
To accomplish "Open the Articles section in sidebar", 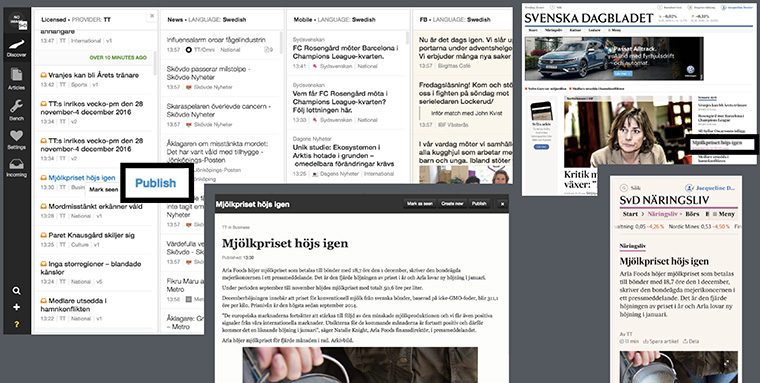I will click(16, 80).
